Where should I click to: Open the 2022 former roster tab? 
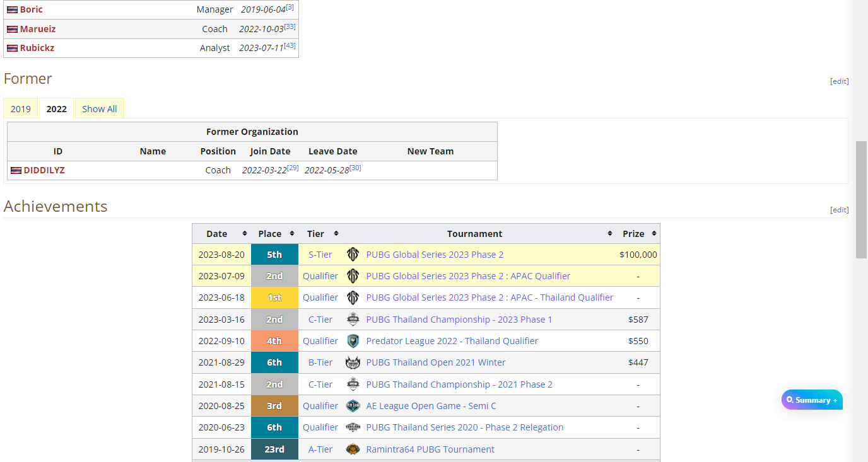click(56, 109)
